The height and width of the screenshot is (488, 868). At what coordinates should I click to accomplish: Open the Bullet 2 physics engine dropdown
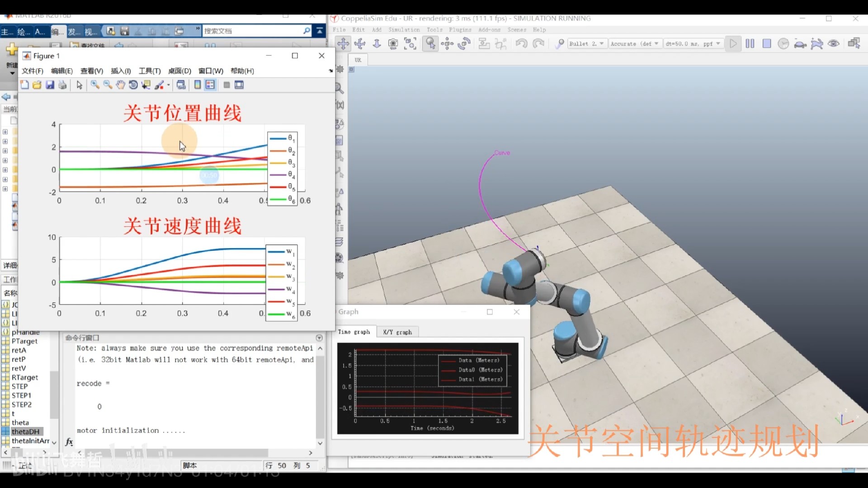[x=587, y=43]
